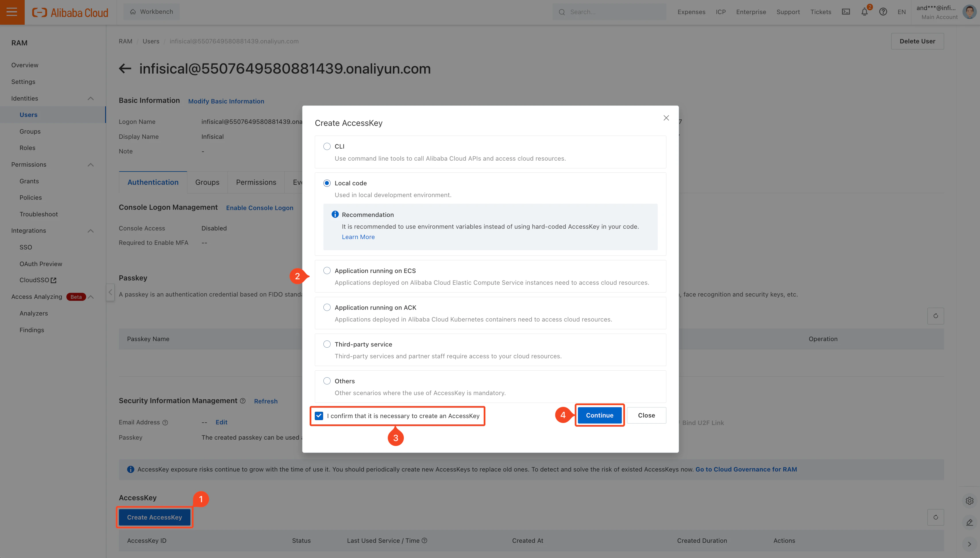Open Settings in the RAM sidebar

(23, 82)
